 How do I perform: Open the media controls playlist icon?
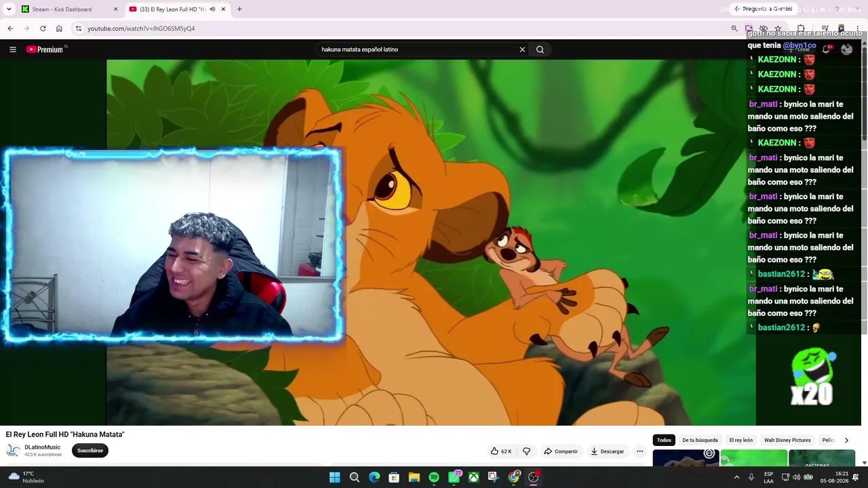point(825,28)
